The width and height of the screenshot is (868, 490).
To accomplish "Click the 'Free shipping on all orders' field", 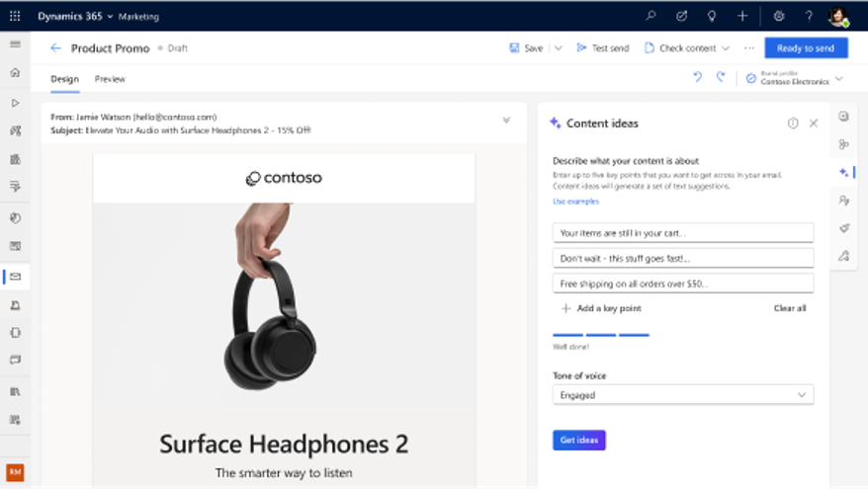I will coord(683,284).
